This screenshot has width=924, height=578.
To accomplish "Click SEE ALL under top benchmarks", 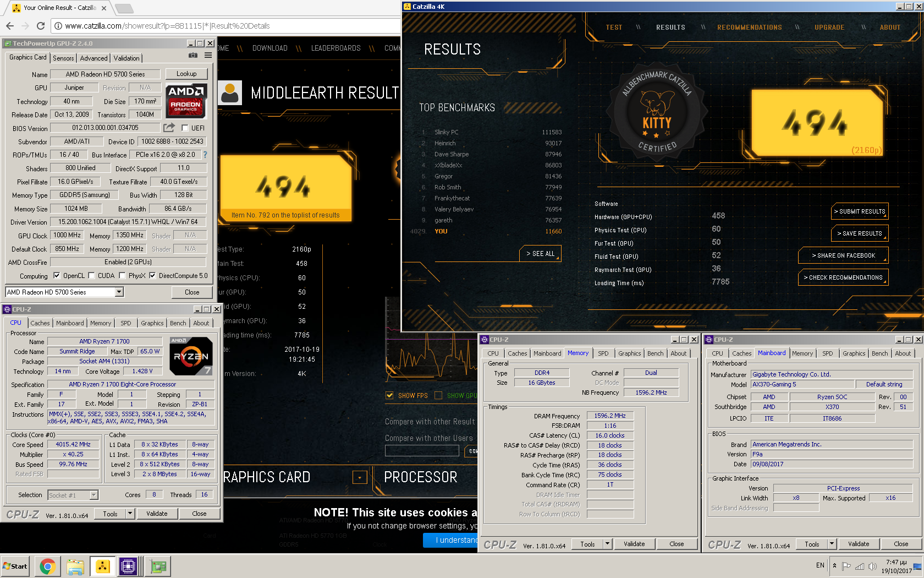I will pyautogui.click(x=540, y=253).
